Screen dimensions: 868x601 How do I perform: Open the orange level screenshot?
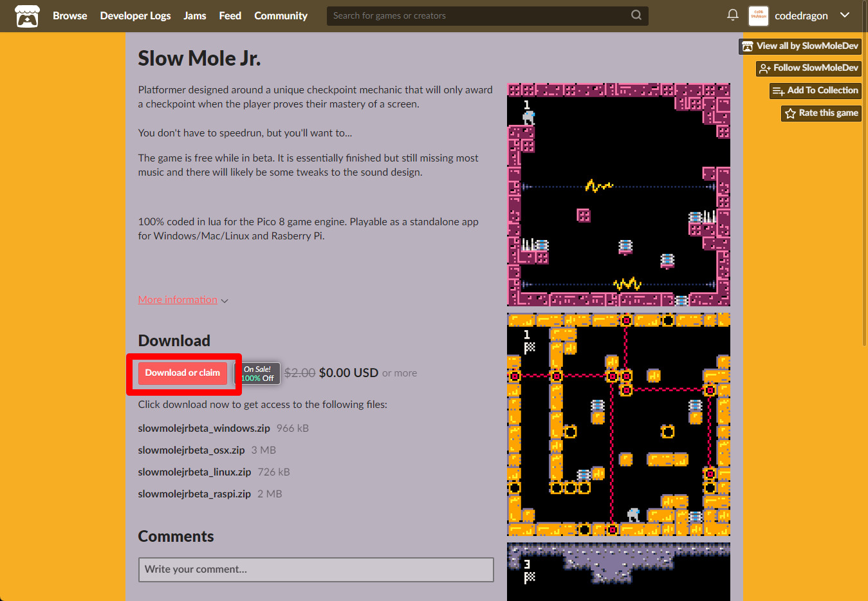click(618, 424)
